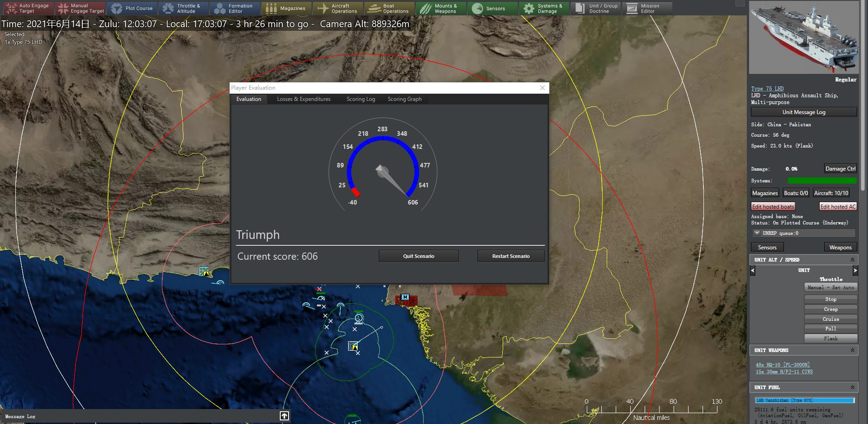Click the Quit Scenario button
The image size is (868, 424).
tap(419, 256)
